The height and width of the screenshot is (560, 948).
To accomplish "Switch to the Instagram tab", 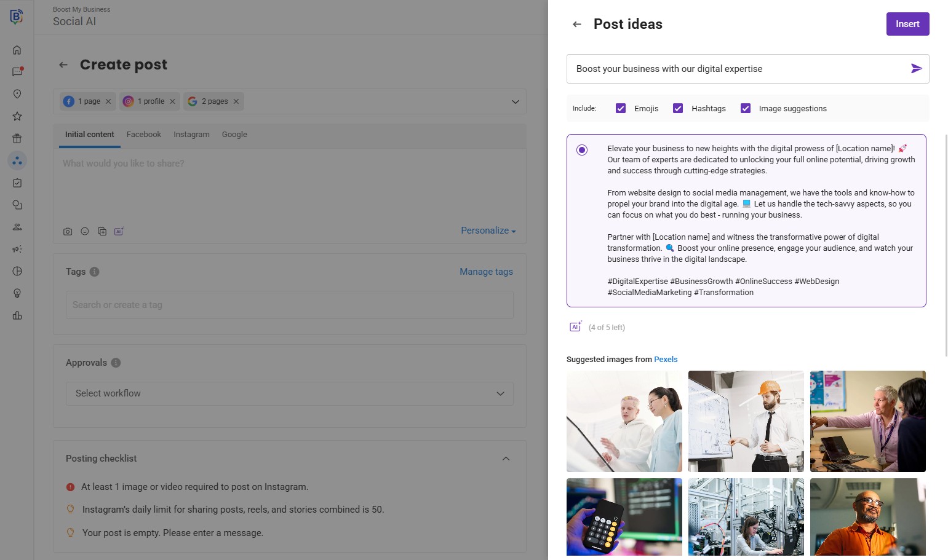I will pos(191,135).
